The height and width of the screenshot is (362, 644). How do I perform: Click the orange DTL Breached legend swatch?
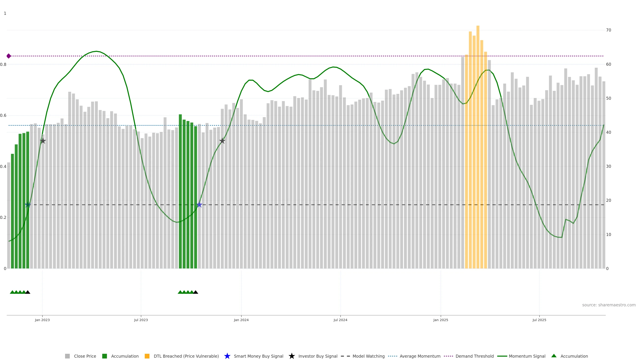click(147, 356)
